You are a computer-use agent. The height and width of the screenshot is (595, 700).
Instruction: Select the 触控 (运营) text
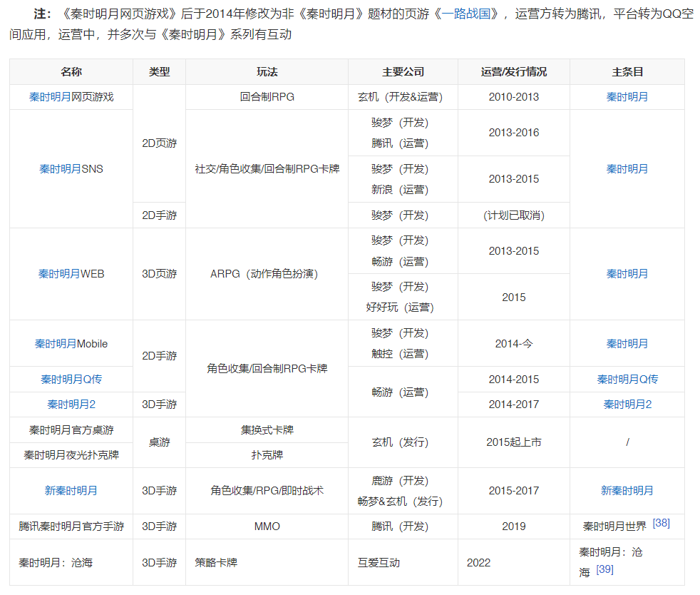click(400, 354)
